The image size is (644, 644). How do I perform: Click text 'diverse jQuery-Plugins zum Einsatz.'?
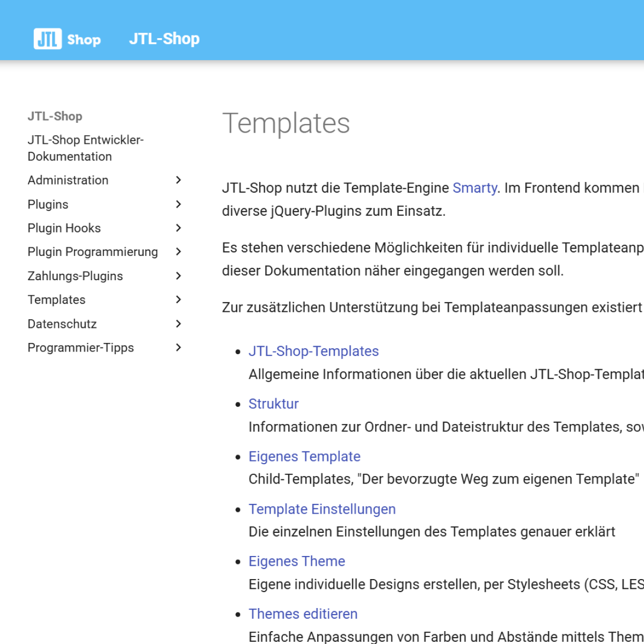[x=334, y=211]
